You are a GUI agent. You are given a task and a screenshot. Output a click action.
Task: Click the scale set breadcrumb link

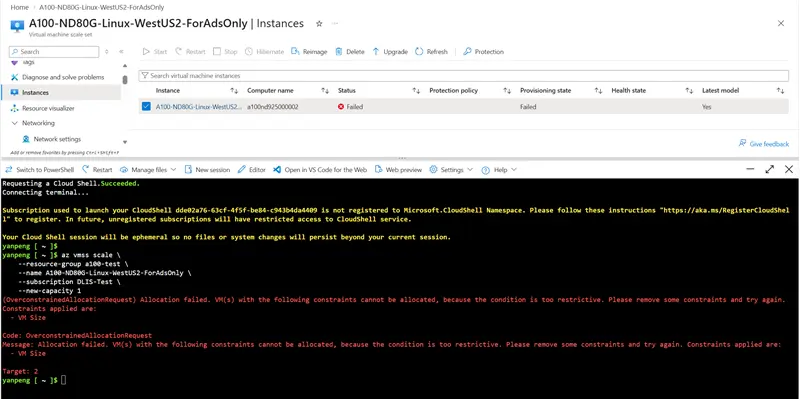coord(102,8)
